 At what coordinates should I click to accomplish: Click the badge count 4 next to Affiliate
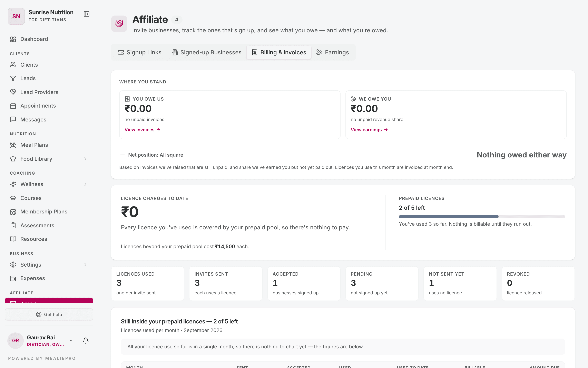point(177,19)
